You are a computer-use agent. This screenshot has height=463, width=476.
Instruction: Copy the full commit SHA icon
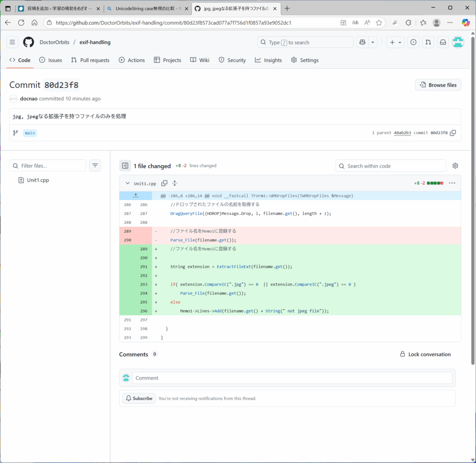coord(453,133)
